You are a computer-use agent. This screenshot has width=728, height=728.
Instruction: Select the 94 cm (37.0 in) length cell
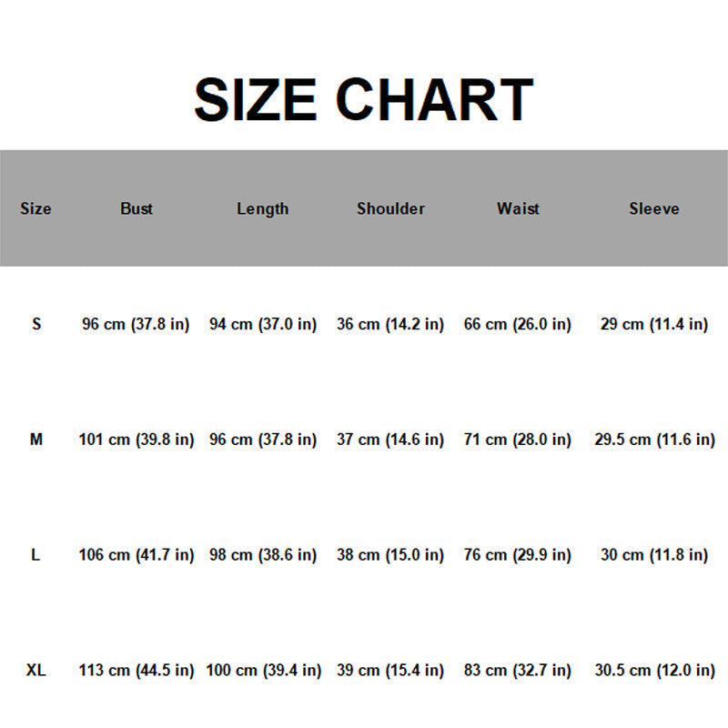pos(263,324)
